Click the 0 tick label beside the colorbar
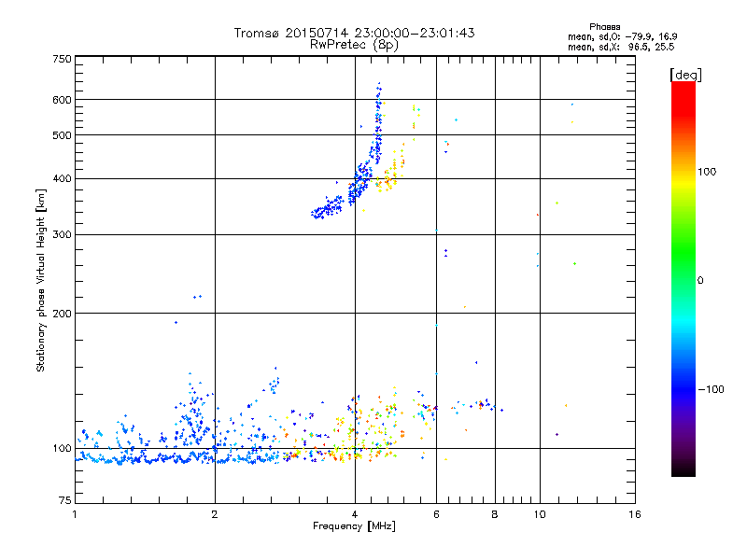The width and height of the screenshot is (747, 560). click(x=701, y=280)
